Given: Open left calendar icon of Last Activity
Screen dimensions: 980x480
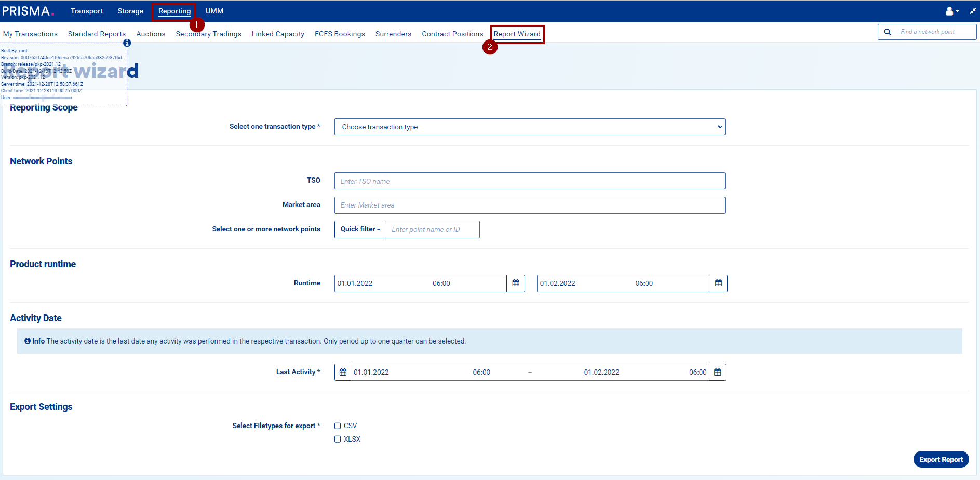Looking at the screenshot, I should 343,372.
